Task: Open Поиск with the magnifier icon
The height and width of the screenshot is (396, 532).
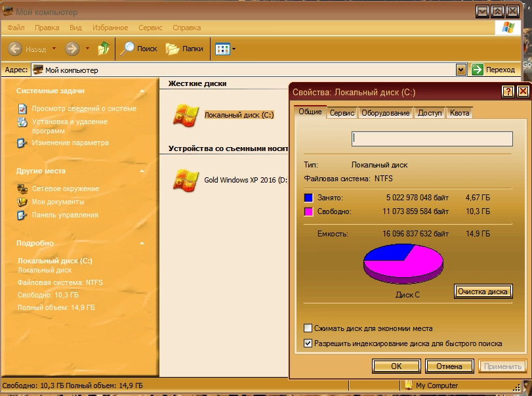Action: click(x=127, y=49)
